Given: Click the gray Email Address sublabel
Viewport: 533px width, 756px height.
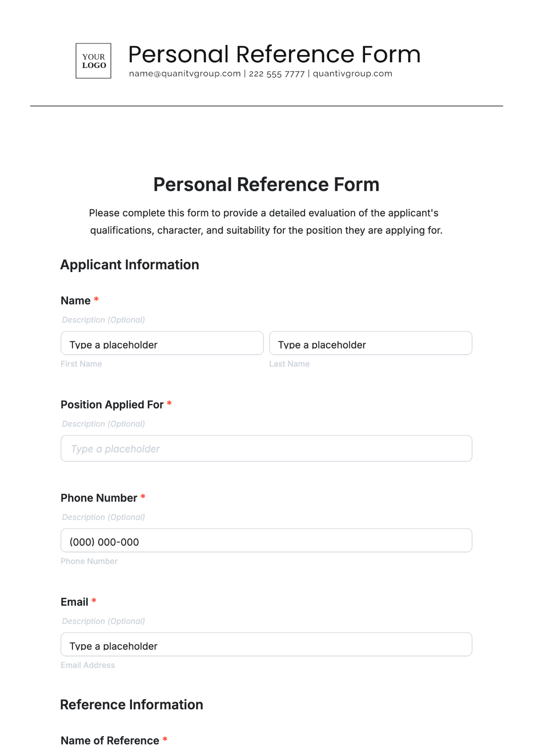Looking at the screenshot, I should coord(88,665).
